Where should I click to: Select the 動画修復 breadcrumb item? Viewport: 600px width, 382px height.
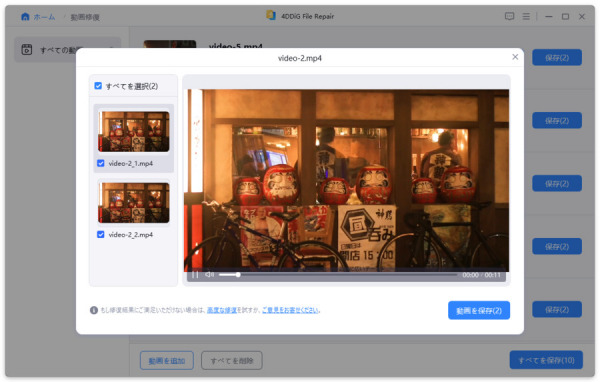tap(85, 17)
